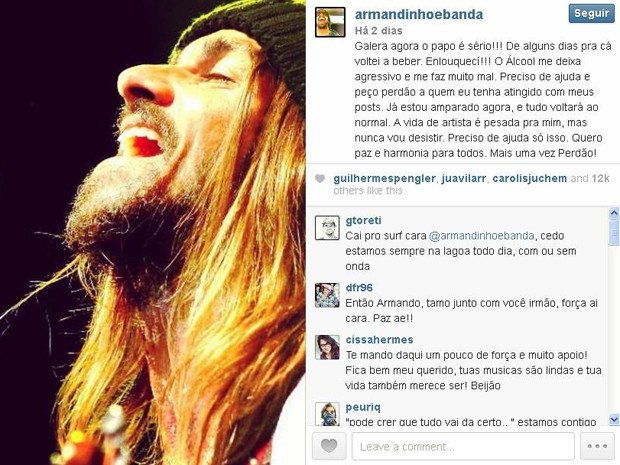
Task: Open the armandinhoebanda username link
Action: (419, 15)
